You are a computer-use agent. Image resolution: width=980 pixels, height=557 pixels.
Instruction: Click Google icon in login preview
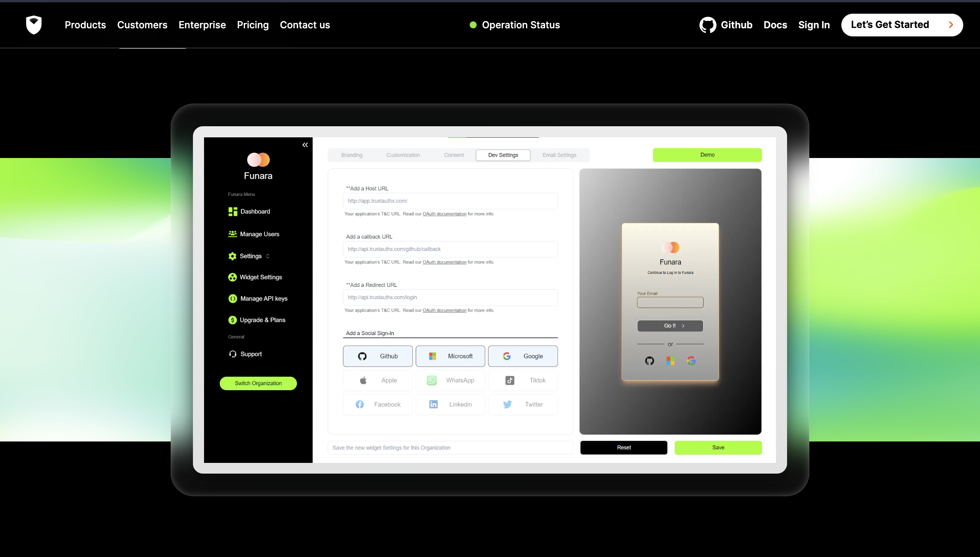coord(691,361)
